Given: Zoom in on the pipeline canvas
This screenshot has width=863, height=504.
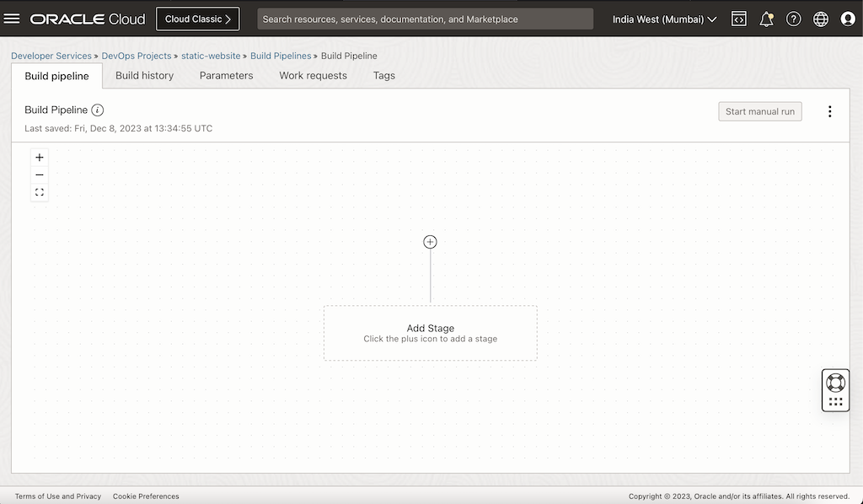Looking at the screenshot, I should pos(39,157).
